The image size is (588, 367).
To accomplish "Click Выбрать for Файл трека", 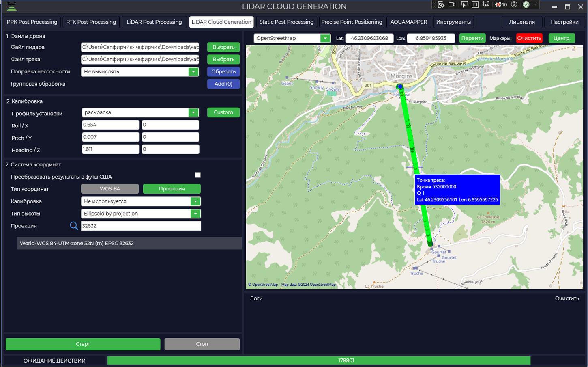I will coord(223,59).
